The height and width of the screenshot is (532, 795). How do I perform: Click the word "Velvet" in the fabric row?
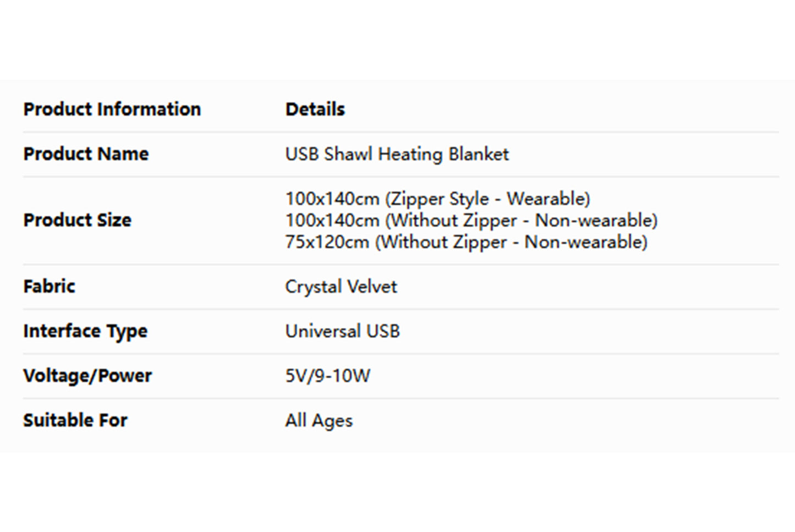tap(371, 287)
